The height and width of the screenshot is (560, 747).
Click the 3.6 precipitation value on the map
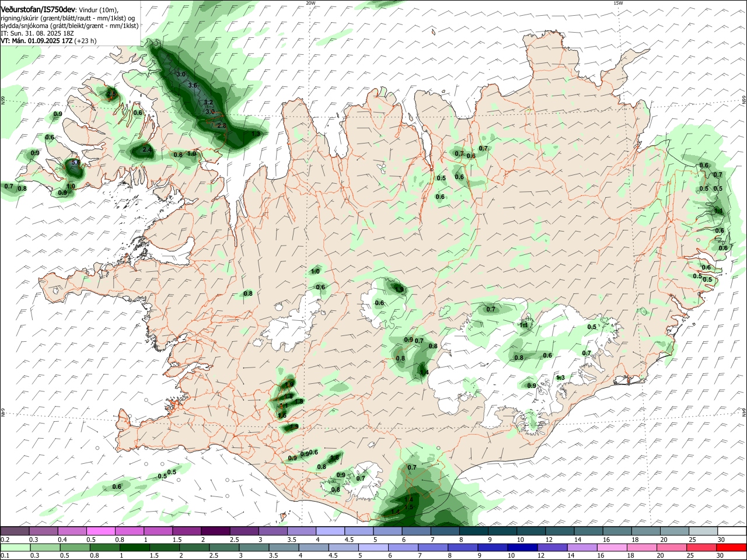[193, 86]
